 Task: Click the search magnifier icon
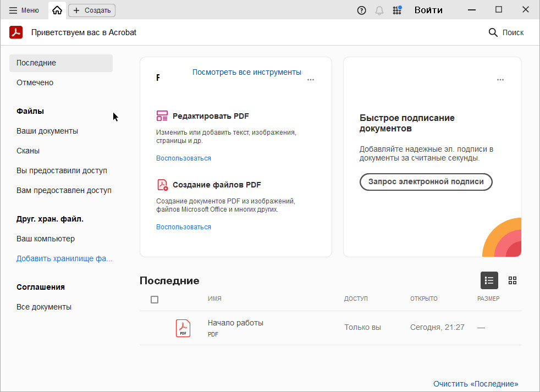coord(493,32)
